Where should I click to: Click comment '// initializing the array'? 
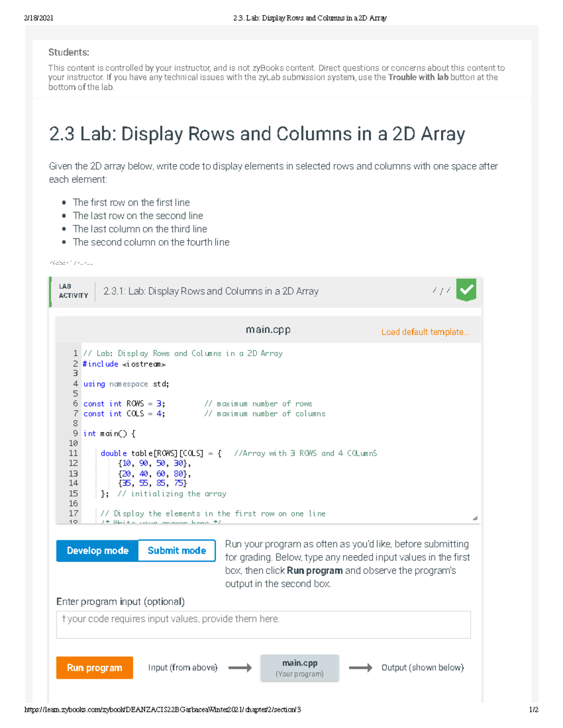tap(172, 494)
